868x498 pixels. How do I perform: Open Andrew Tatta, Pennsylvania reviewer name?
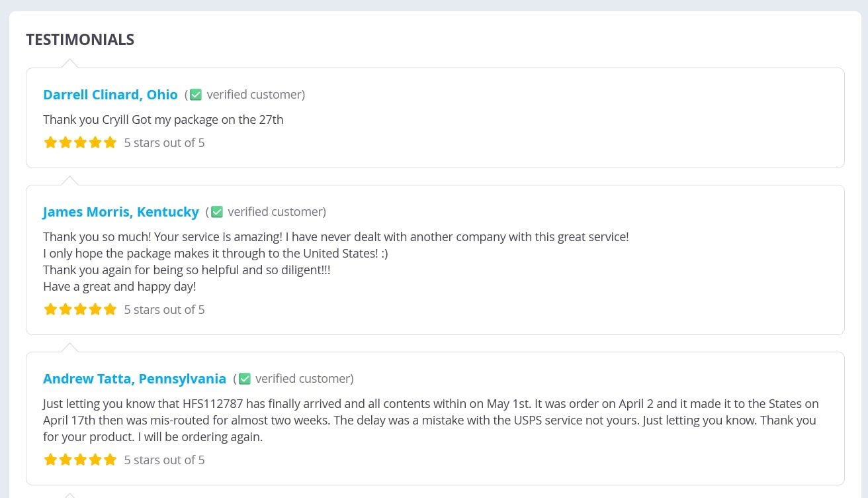coord(134,379)
